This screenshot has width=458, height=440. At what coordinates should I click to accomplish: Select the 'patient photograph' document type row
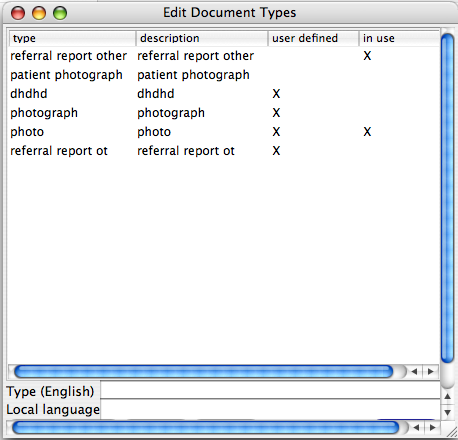(224, 75)
